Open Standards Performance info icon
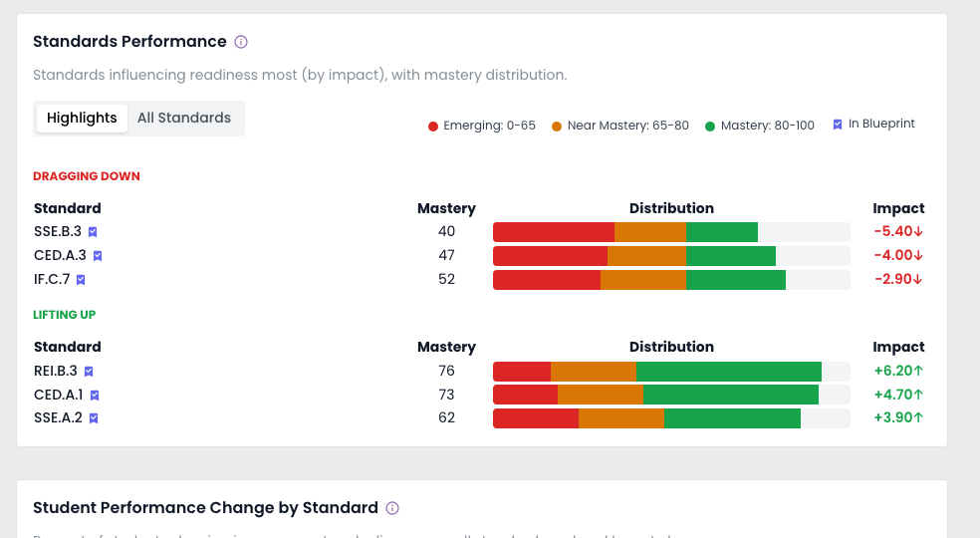 (x=241, y=42)
